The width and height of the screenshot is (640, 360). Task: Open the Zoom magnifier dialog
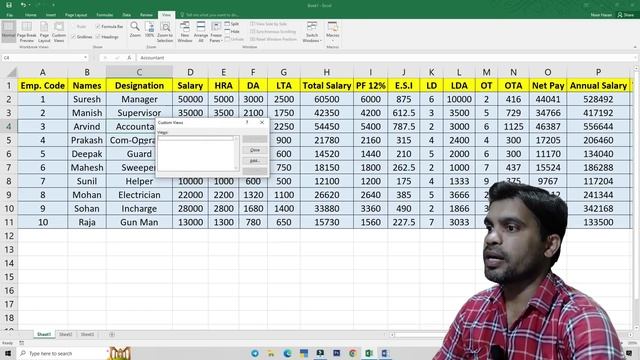[x=135, y=30]
